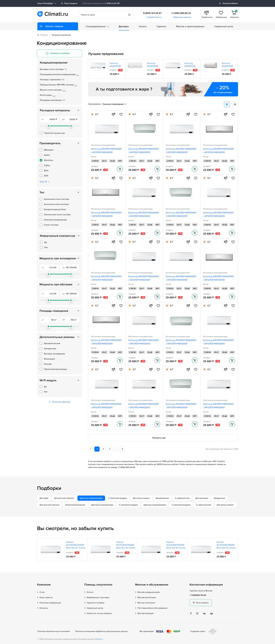Check the Daikin manufacturer checkbox
Image resolution: width=275 pixels, height=644 pixels.
pos(41,155)
